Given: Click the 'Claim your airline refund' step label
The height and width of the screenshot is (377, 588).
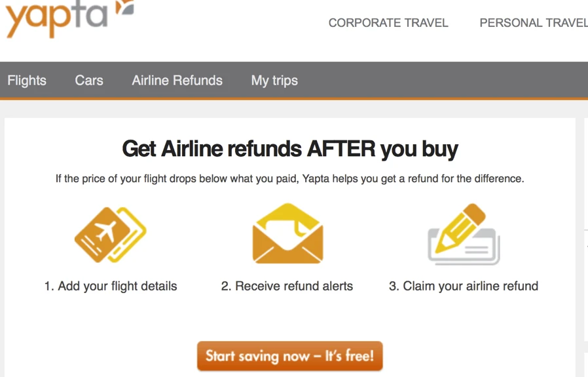Looking at the screenshot, I should point(464,286).
